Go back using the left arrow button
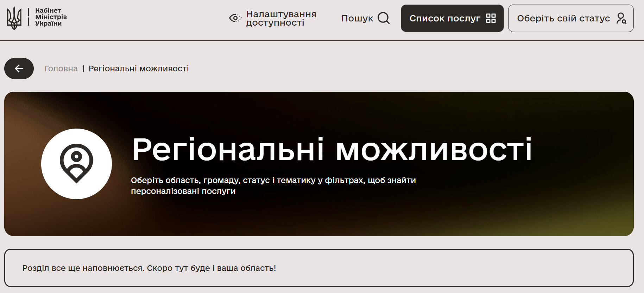The image size is (644, 293). (x=19, y=69)
